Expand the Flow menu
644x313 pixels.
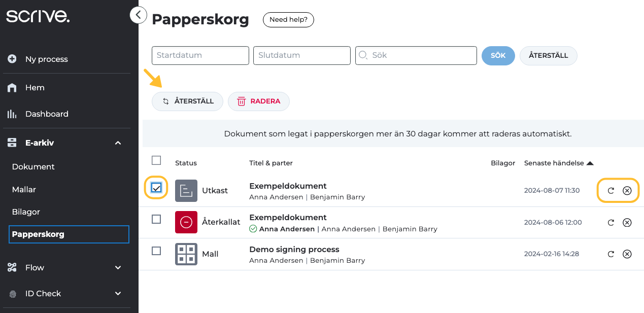pyautogui.click(x=118, y=267)
